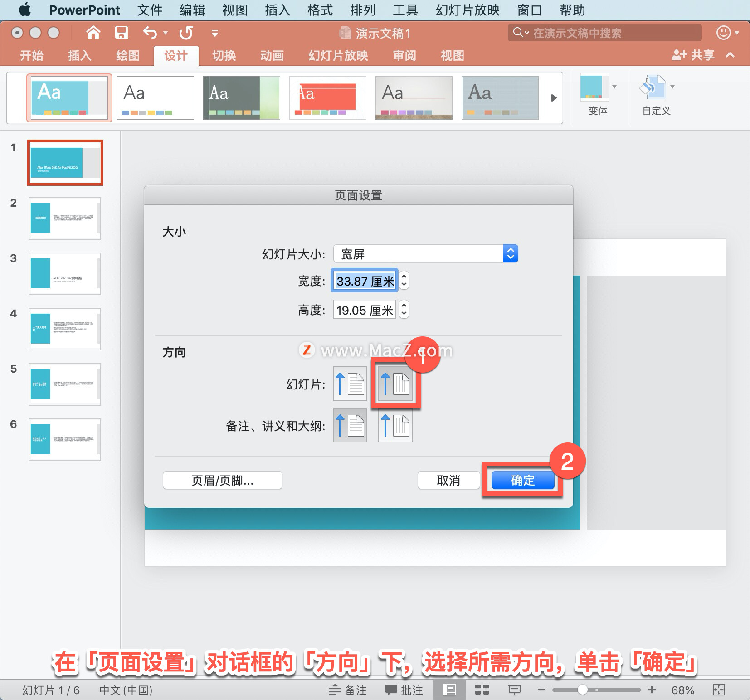Collapse the ribbon with the chevron
The width and height of the screenshot is (750, 700).
pyautogui.click(x=730, y=55)
